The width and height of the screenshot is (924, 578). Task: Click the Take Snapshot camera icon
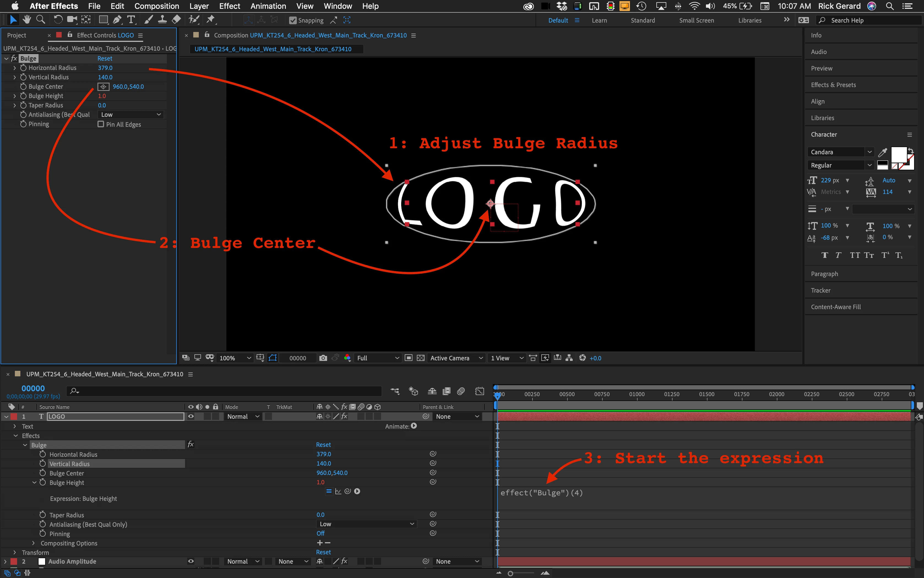pyautogui.click(x=323, y=358)
